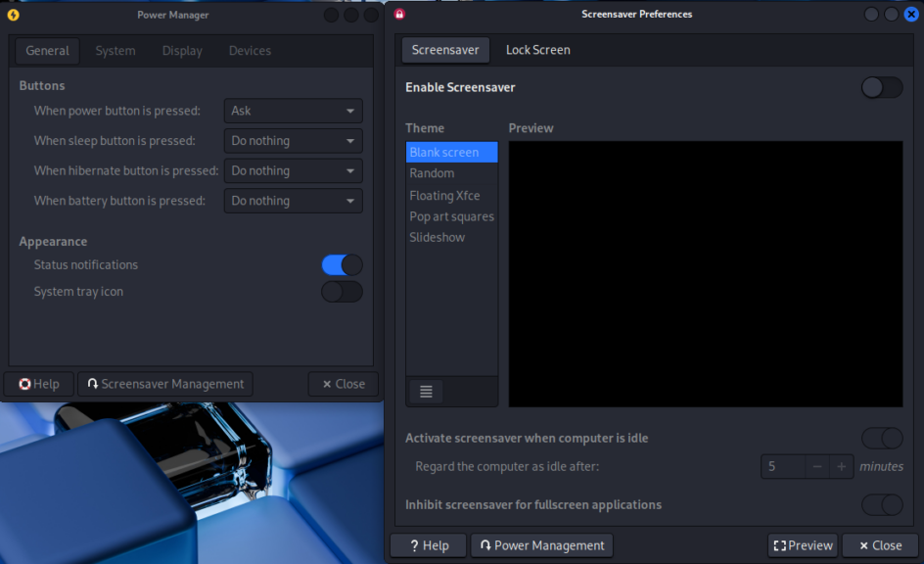Screen dimensions: 924x564
Task: Open the theme list hamburger menu
Action: [426, 392]
